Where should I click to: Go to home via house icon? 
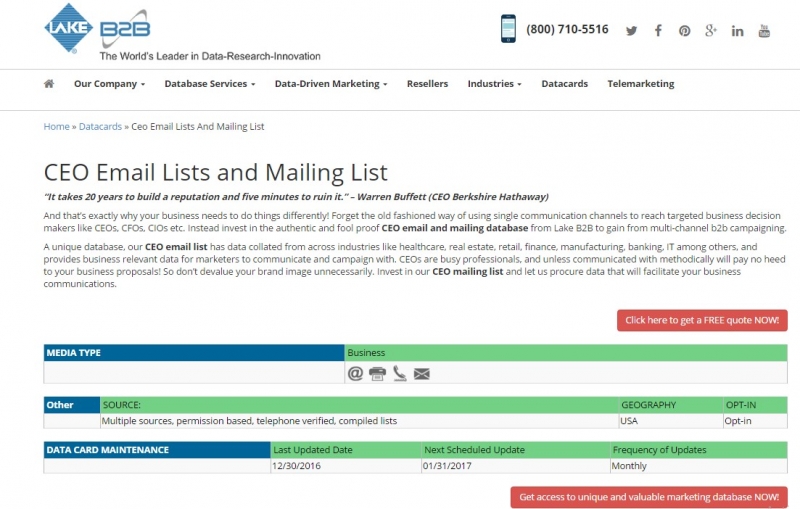click(x=49, y=84)
